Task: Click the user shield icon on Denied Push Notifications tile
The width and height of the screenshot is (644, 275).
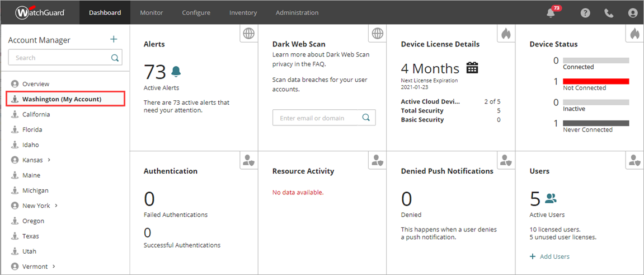Action: pos(506,160)
